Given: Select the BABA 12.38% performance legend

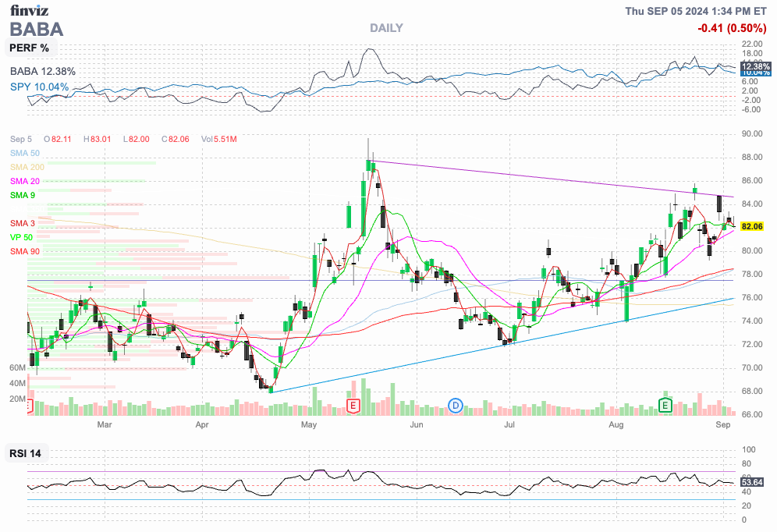Looking at the screenshot, I should click(x=43, y=71).
